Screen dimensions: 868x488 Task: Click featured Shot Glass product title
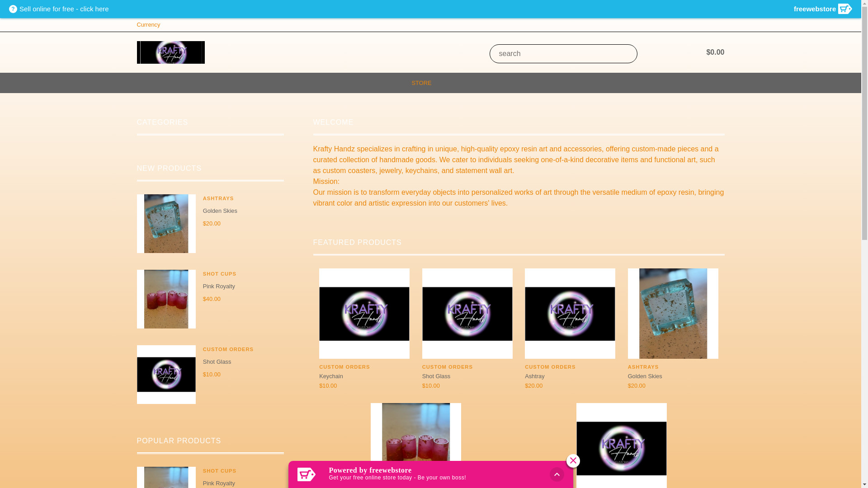tap(436, 376)
